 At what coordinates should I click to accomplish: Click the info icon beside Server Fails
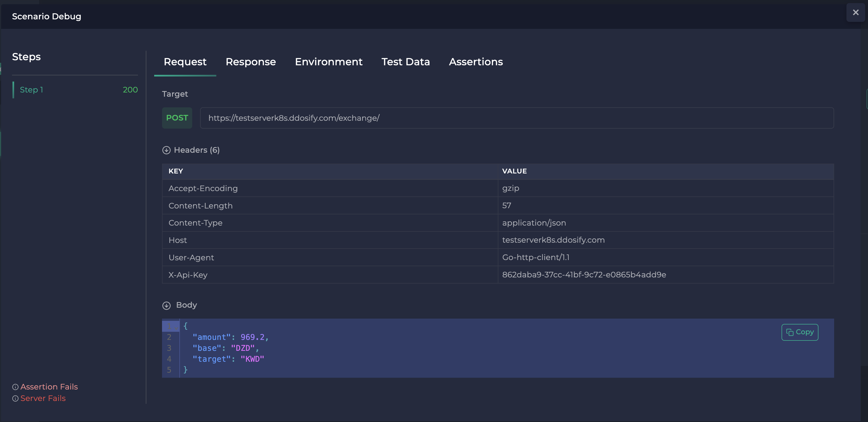pos(15,398)
